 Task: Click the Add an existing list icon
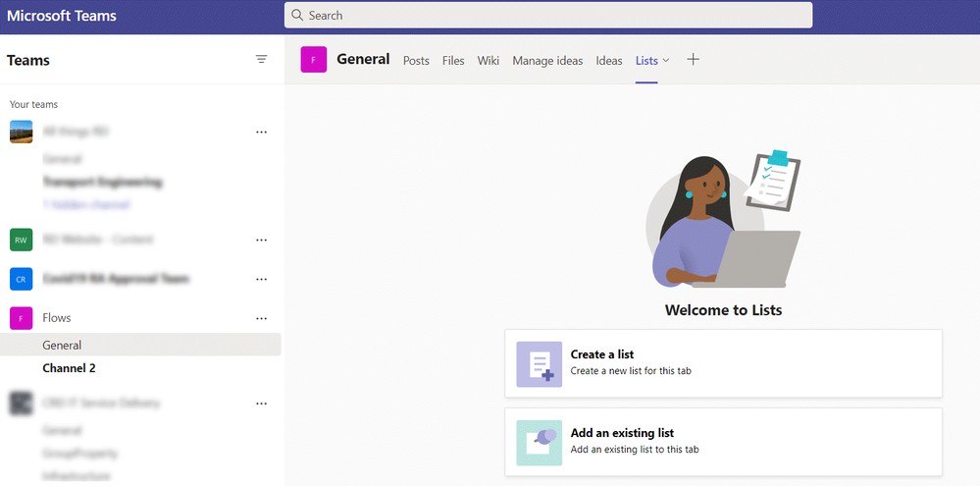[539, 443]
